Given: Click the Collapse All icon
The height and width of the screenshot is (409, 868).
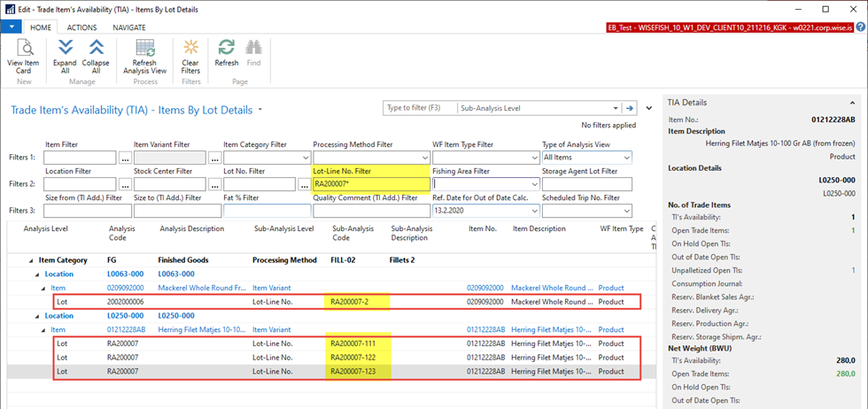Looking at the screenshot, I should click(x=96, y=49).
